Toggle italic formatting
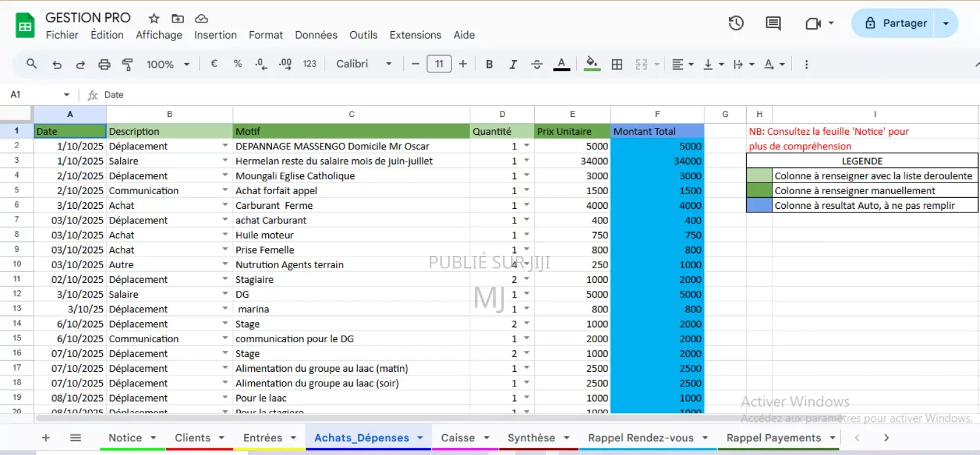The image size is (980, 455). [513, 64]
